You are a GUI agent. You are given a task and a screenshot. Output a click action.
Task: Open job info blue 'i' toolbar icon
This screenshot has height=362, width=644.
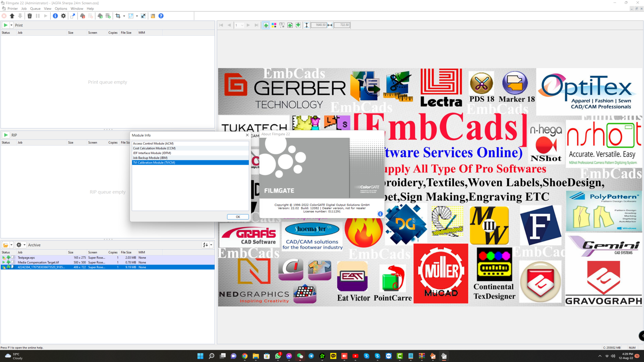click(x=55, y=16)
